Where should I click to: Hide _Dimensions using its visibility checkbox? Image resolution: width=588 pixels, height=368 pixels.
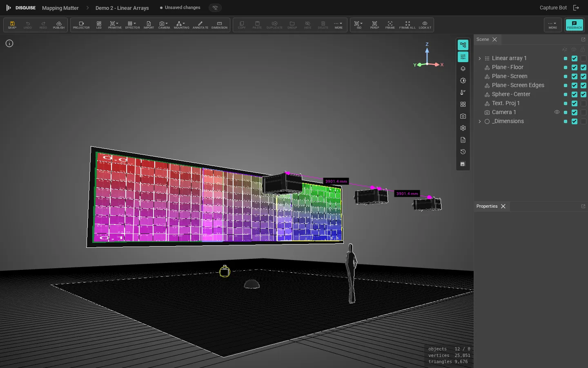click(575, 121)
